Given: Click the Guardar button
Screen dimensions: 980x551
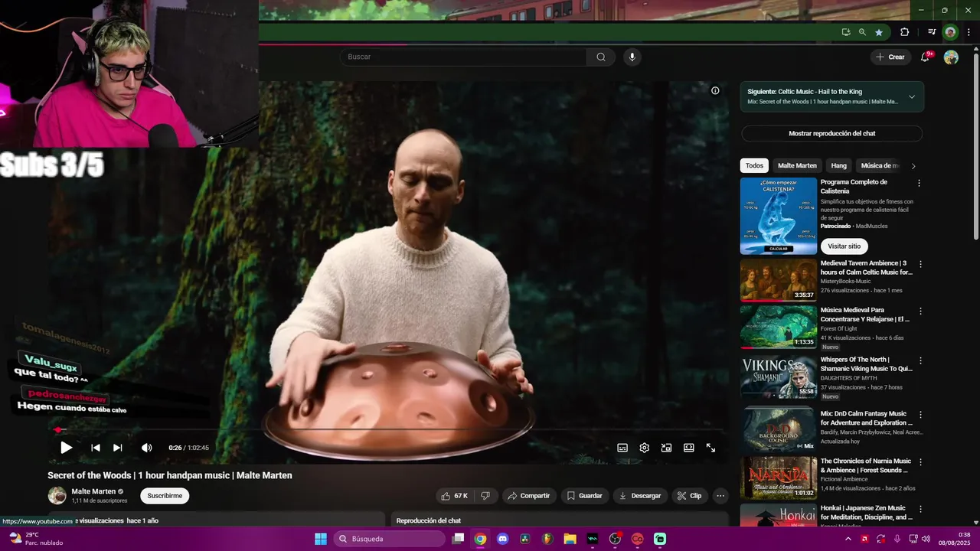Looking at the screenshot, I should point(584,496).
